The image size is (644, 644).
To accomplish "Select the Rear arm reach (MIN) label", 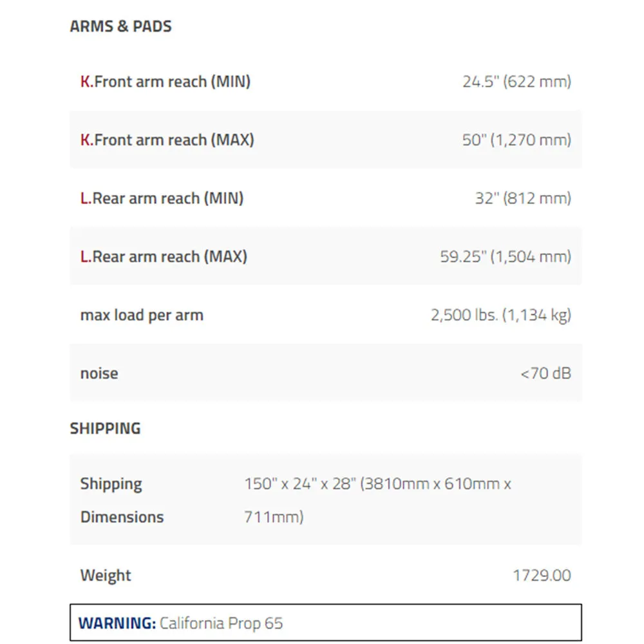I will tap(162, 198).
